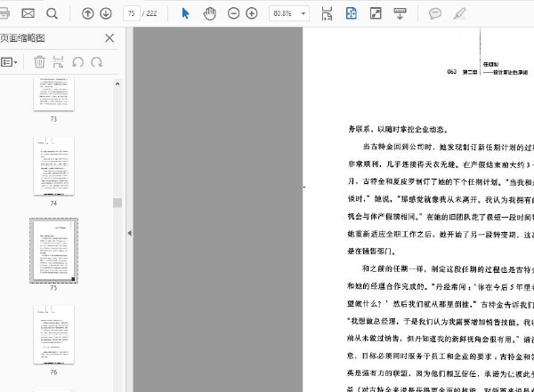The image size is (534, 392).
Task: Zoom out with the minus button
Action: [x=233, y=13]
